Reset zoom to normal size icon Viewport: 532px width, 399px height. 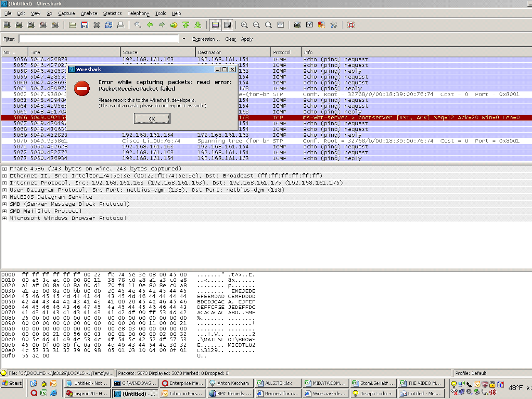coord(268,25)
